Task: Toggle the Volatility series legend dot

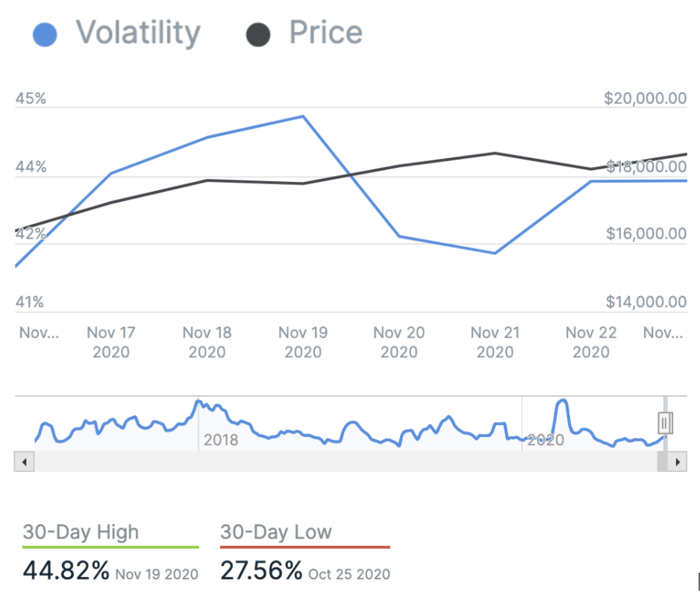Action: pos(46,34)
